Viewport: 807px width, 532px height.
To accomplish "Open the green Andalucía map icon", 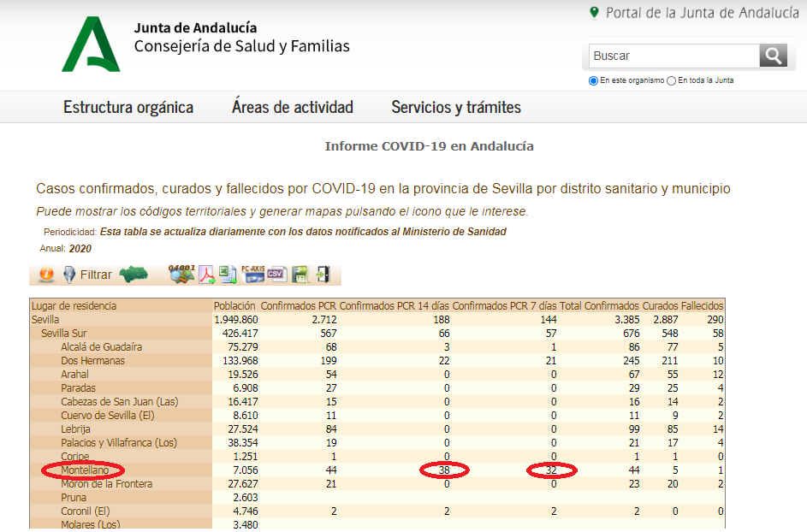I will pyautogui.click(x=134, y=275).
